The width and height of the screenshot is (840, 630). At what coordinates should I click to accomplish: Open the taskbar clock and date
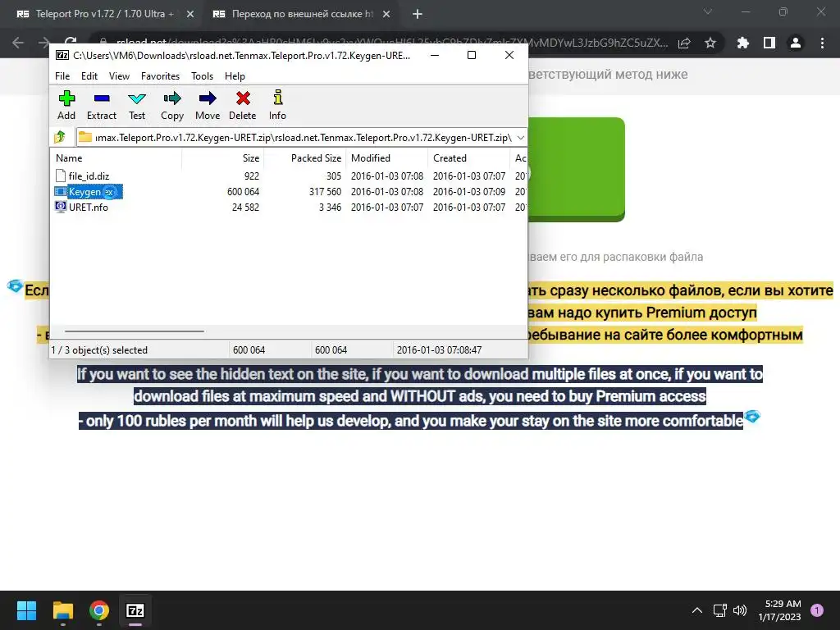(780, 610)
